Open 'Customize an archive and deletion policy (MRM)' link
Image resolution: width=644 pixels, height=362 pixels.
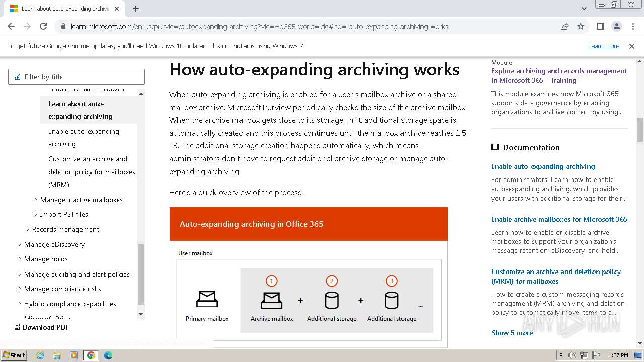tap(556, 277)
